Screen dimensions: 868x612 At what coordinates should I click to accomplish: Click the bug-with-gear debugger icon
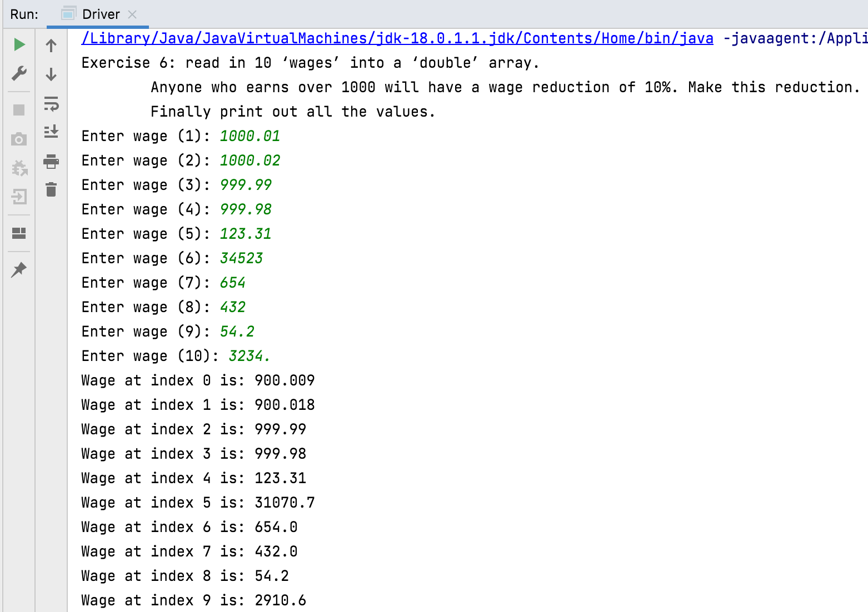coord(19,168)
